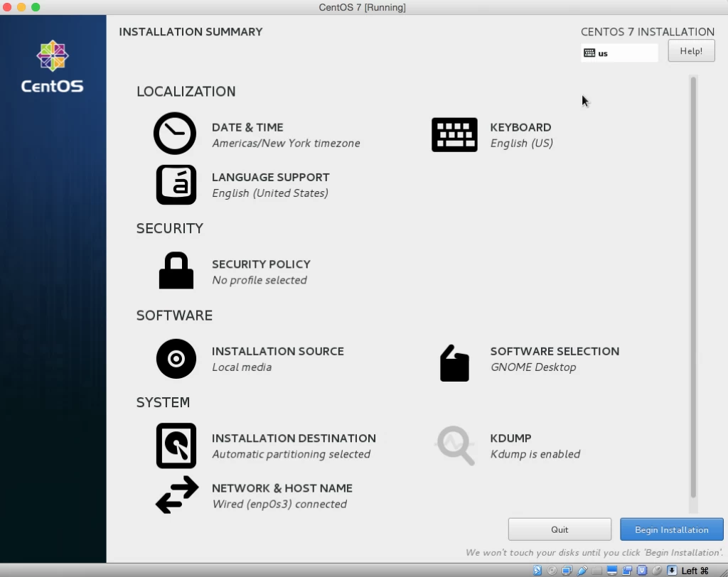Click the CentOS logo in sidebar

pyautogui.click(x=53, y=67)
